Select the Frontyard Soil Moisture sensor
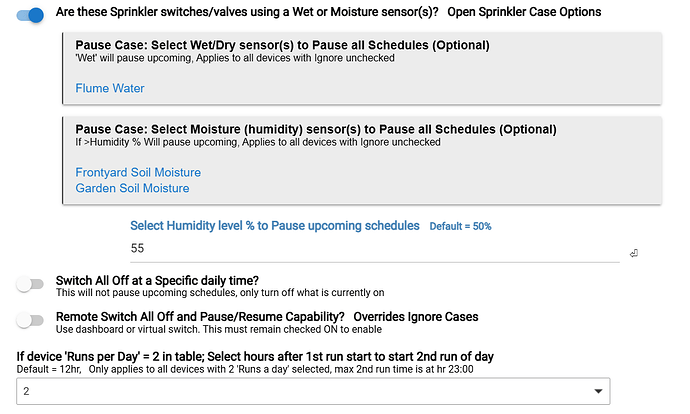This screenshot has width=690, height=414. (x=138, y=172)
